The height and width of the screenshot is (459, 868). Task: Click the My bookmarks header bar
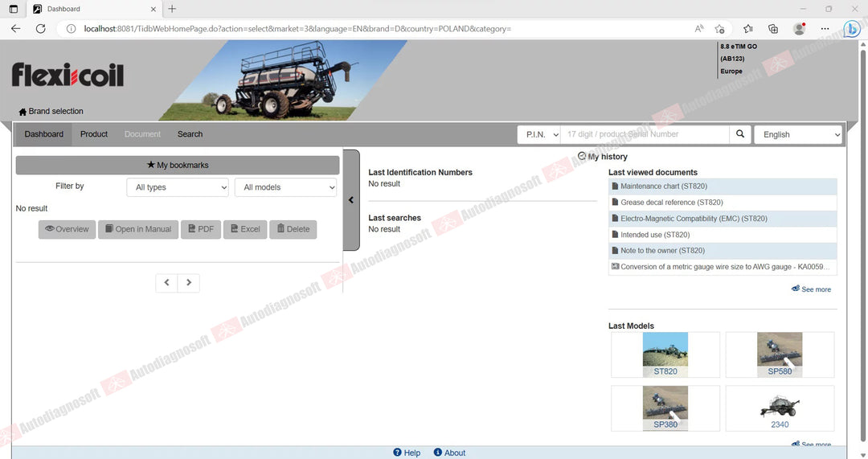click(x=177, y=165)
